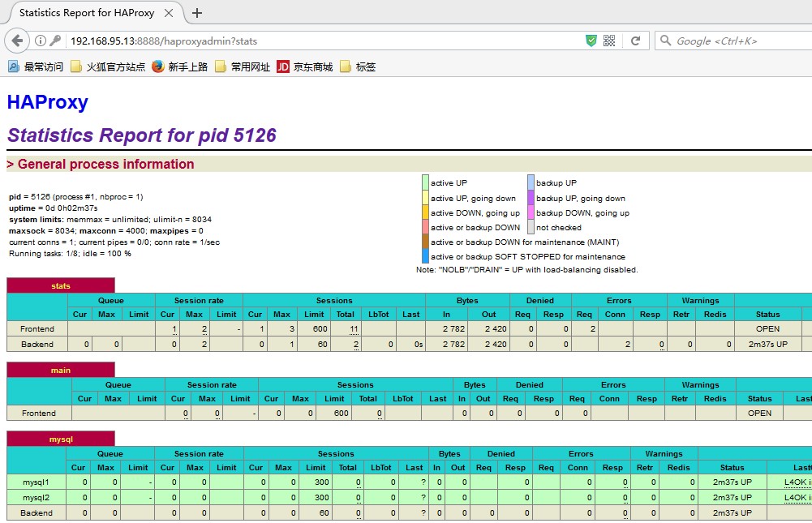Click the Bytes In value 2 782 for stats Frontend
812x523 pixels.
tap(453, 329)
